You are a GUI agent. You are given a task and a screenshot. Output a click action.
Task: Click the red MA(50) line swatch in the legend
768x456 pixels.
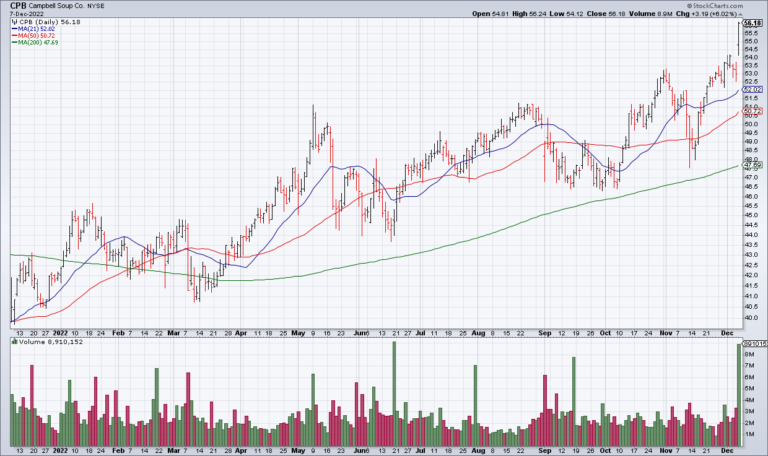tap(15, 36)
